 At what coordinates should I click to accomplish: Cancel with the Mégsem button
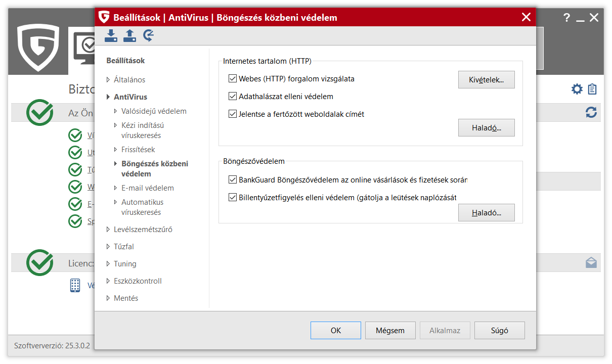coord(390,331)
